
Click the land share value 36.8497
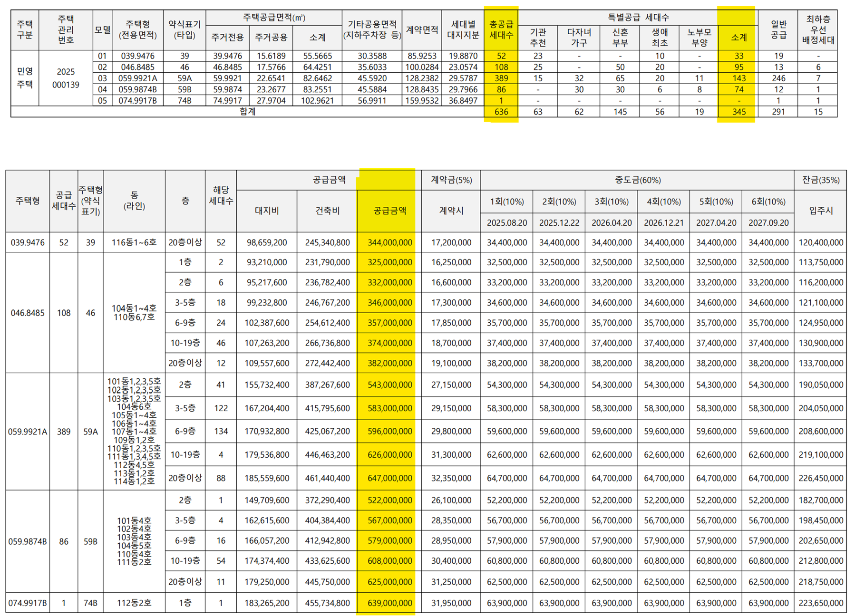click(463, 100)
